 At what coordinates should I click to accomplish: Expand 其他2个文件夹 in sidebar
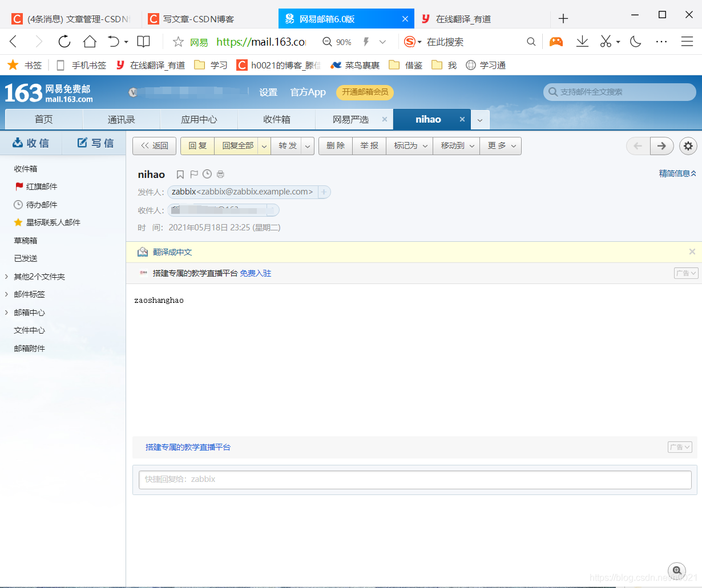[6, 277]
